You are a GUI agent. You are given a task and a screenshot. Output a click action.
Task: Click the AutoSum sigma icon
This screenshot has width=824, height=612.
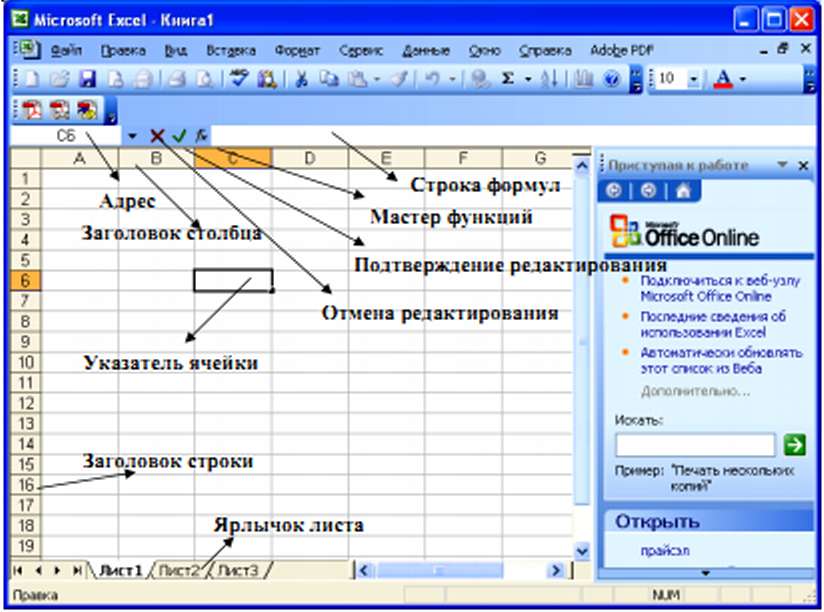(x=508, y=79)
